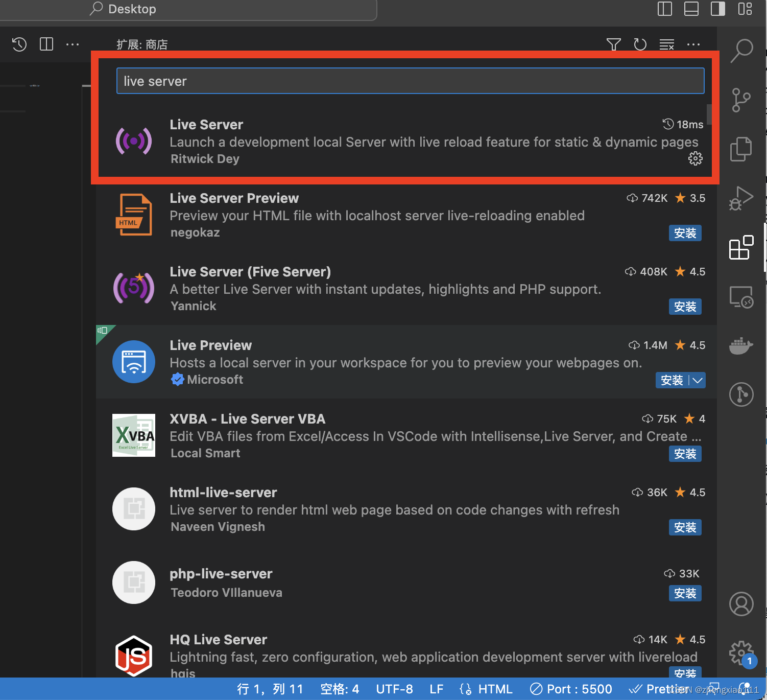Screen dimensions: 767x700
Task: Install the php-live-server extension
Action: pyautogui.click(x=685, y=593)
